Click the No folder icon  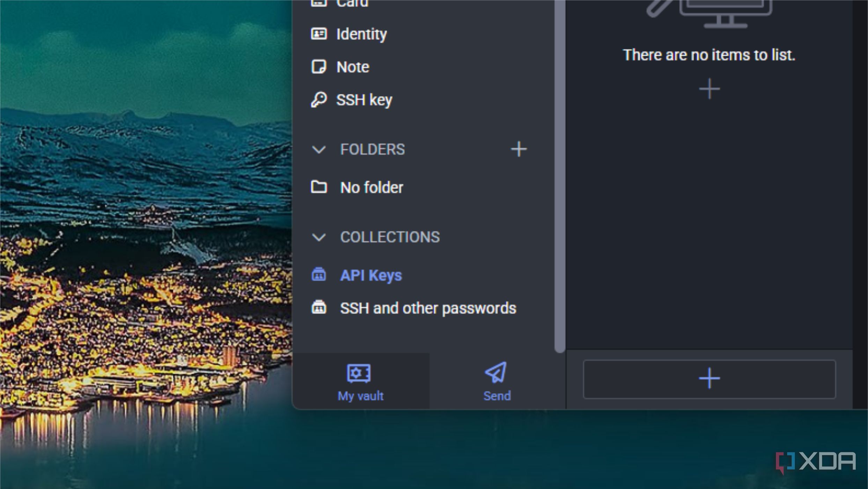coord(319,187)
